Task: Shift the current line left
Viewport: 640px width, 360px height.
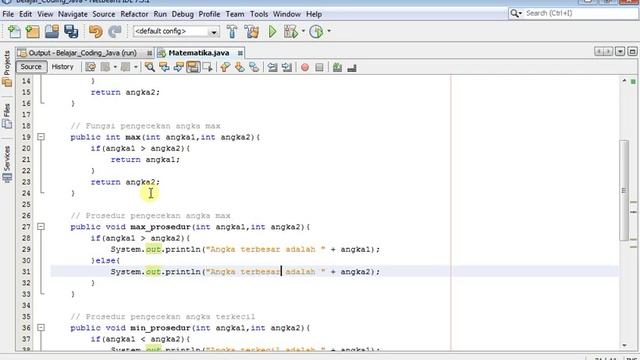Action: click(272, 67)
